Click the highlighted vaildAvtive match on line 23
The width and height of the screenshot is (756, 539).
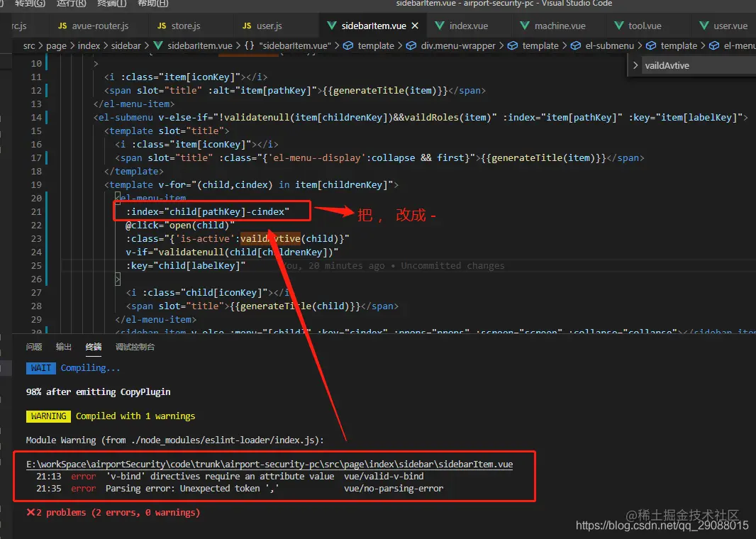click(270, 238)
